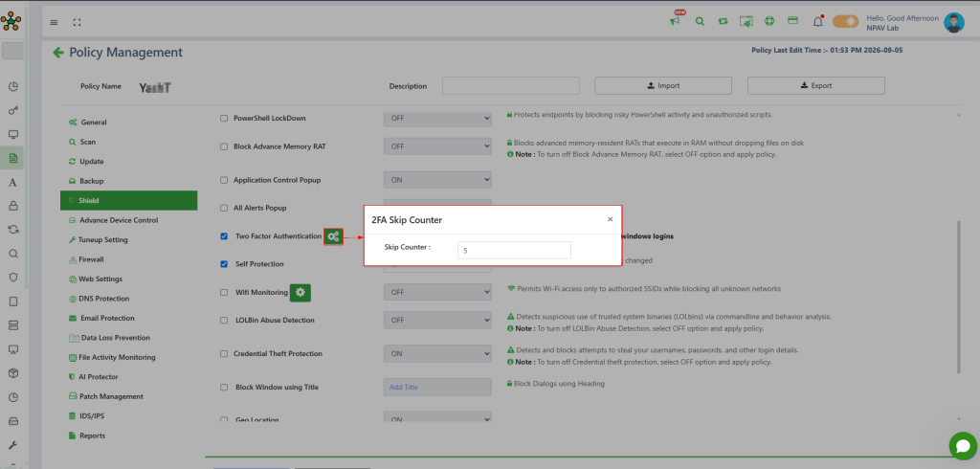Open the chat support bubble icon
980x469 pixels.
(963, 446)
